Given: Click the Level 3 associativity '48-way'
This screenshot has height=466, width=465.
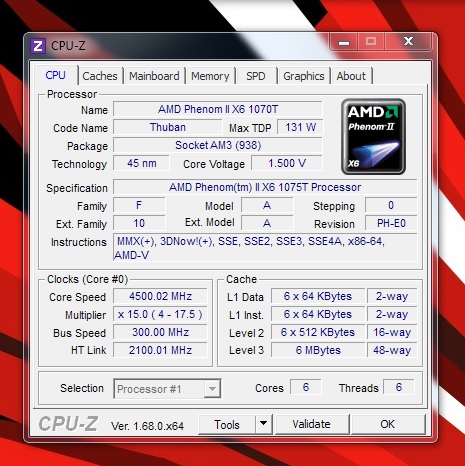Looking at the screenshot, I should 392,350.
